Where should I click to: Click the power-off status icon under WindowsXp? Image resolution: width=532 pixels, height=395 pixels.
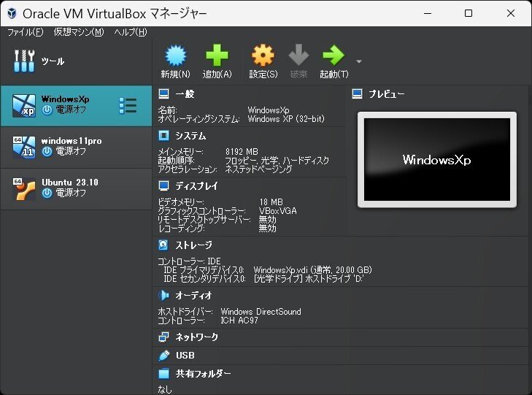click(47, 110)
